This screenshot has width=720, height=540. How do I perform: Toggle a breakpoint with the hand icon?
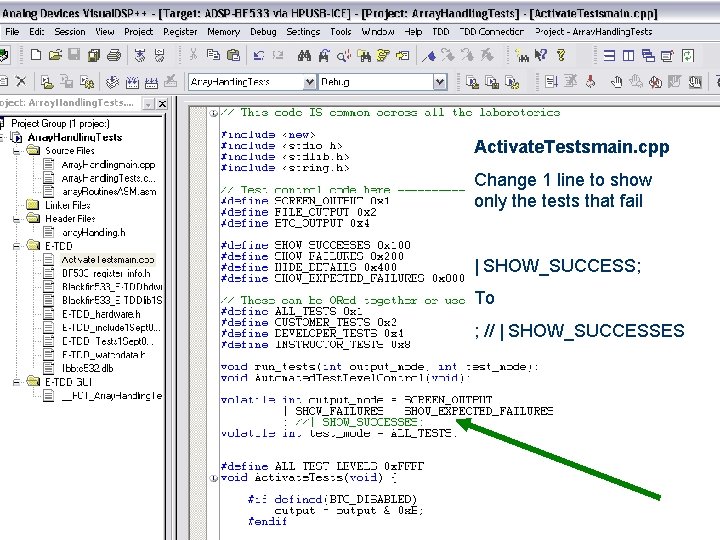pos(616,82)
